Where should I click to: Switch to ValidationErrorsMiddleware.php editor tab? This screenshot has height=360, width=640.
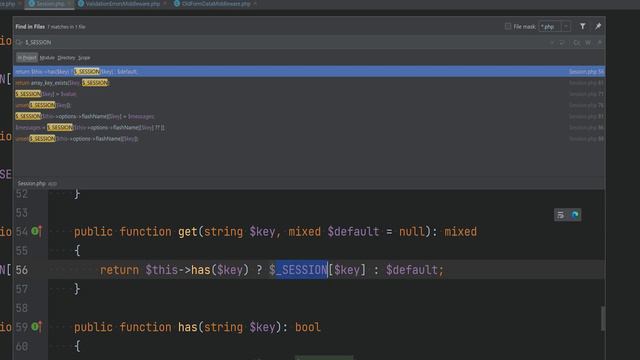pos(122,4)
